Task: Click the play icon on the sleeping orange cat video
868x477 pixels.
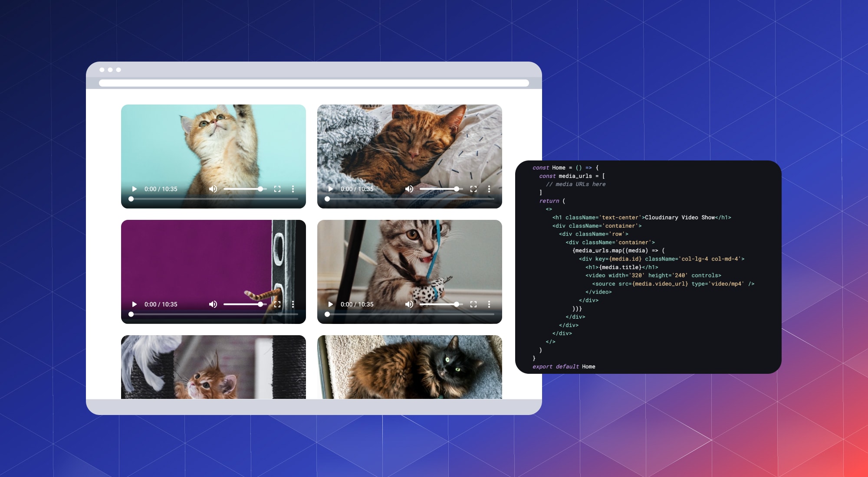Action: tap(330, 189)
